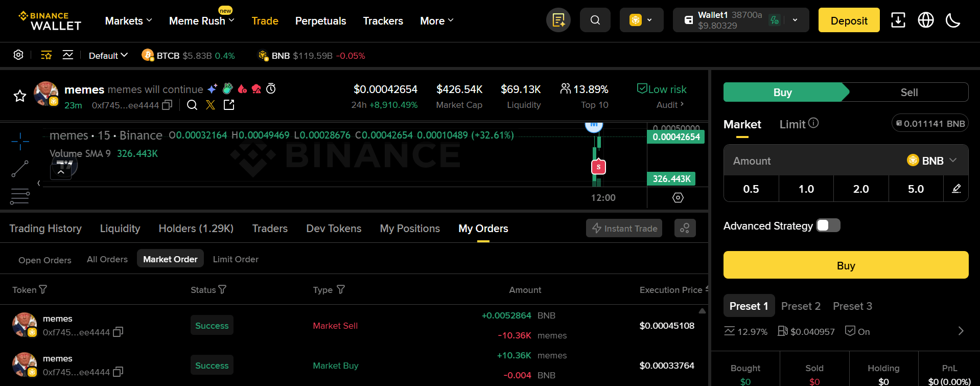The image size is (980, 386).
Task: Edit the quick amount presets pencil
Action: tap(956, 189)
